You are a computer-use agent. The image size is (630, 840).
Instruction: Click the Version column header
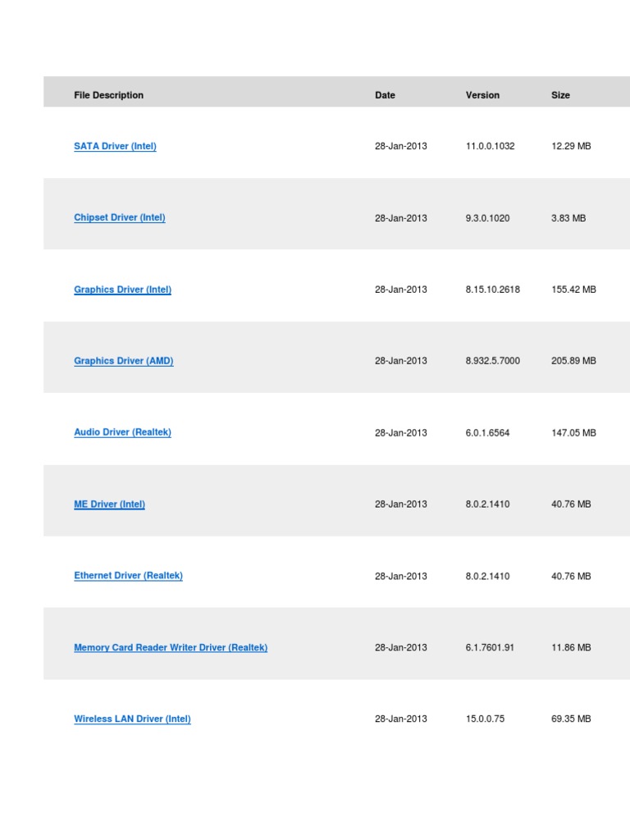[x=482, y=95]
